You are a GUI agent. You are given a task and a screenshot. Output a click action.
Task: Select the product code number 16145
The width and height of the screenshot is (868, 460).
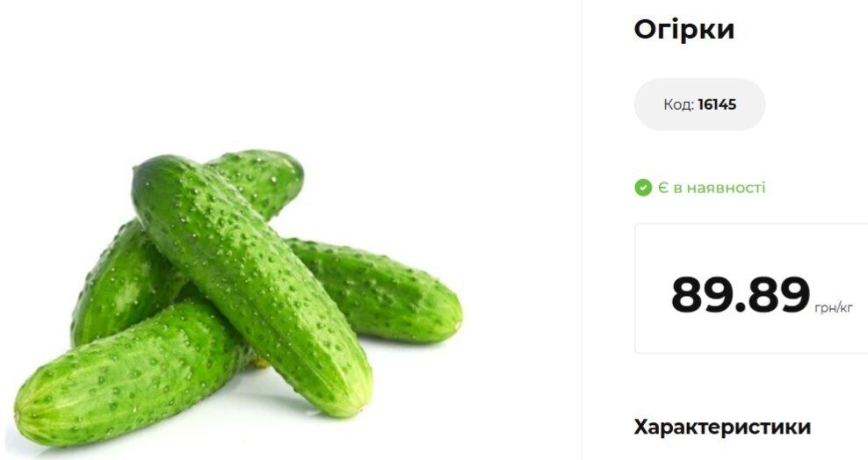[x=717, y=104]
